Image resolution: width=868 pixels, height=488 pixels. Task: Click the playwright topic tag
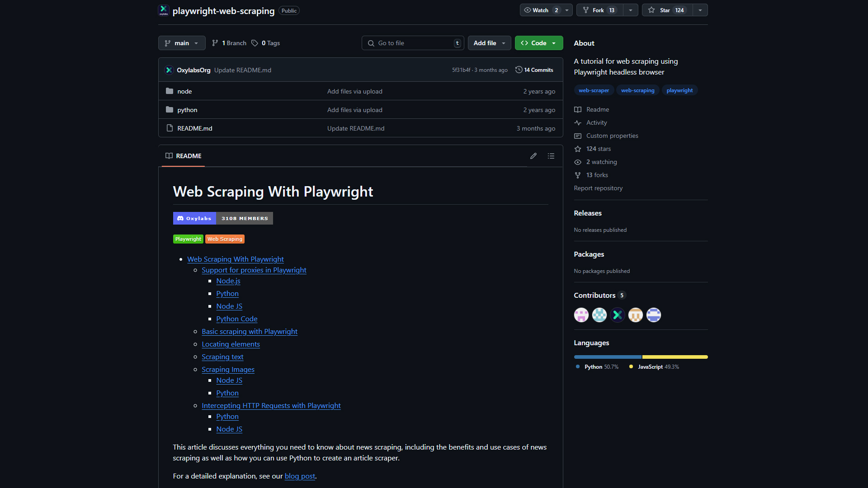[x=679, y=90]
